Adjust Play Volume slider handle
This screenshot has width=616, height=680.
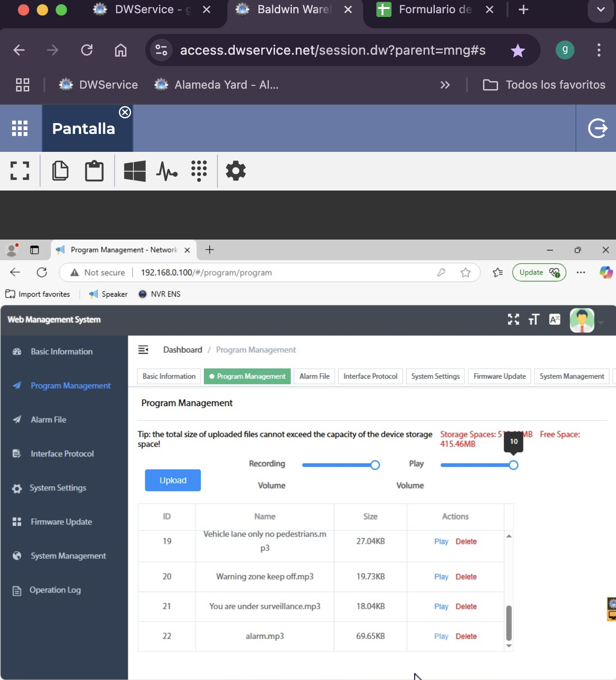click(514, 465)
